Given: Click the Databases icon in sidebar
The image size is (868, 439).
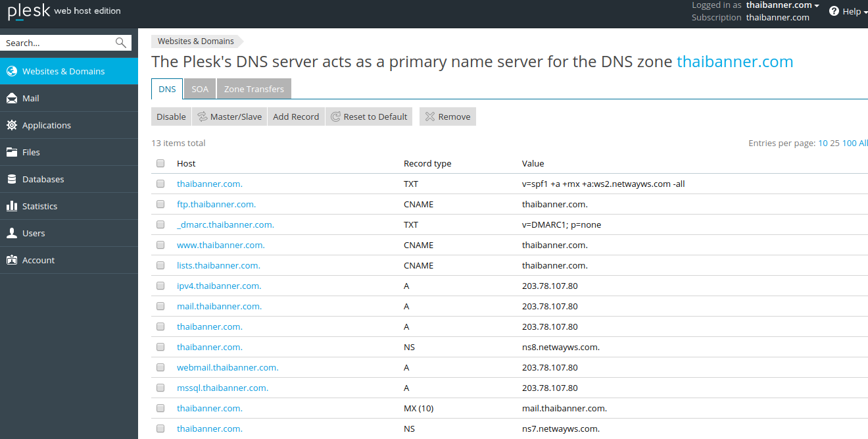Looking at the screenshot, I should [x=11, y=179].
